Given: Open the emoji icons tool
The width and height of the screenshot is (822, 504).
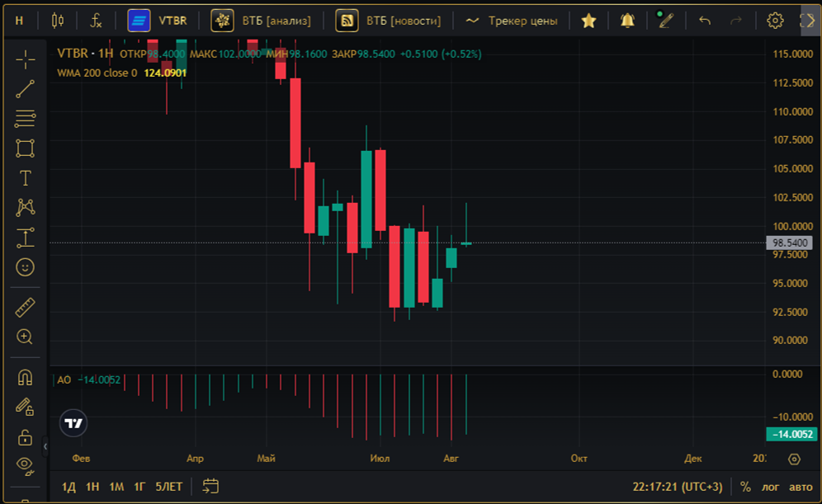Looking at the screenshot, I should click(25, 267).
